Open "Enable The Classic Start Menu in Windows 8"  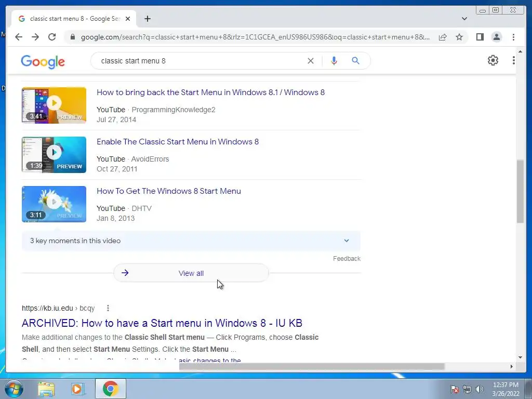178,141
